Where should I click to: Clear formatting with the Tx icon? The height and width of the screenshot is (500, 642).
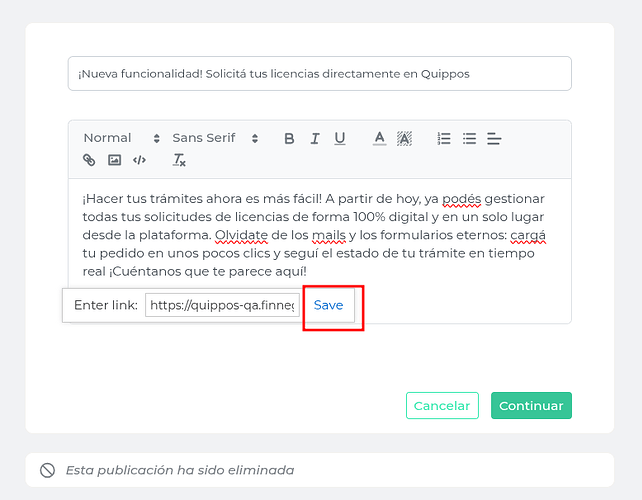pos(179,160)
